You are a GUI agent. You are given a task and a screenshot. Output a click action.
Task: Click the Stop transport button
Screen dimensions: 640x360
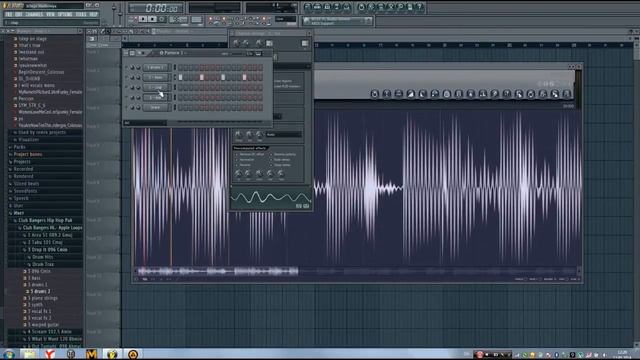152,19
